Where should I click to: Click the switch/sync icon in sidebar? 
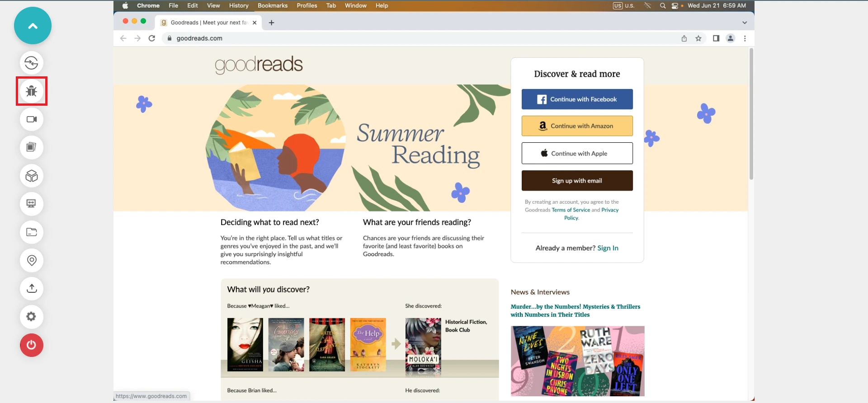[32, 63]
